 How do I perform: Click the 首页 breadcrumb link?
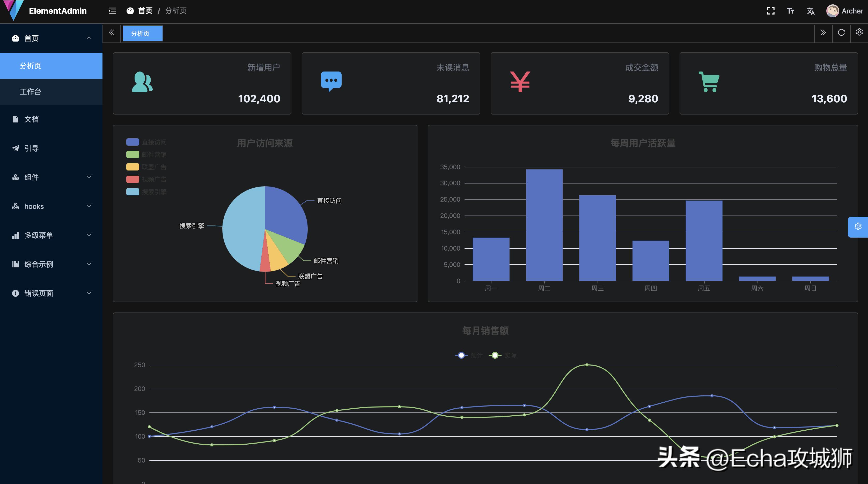(x=145, y=11)
